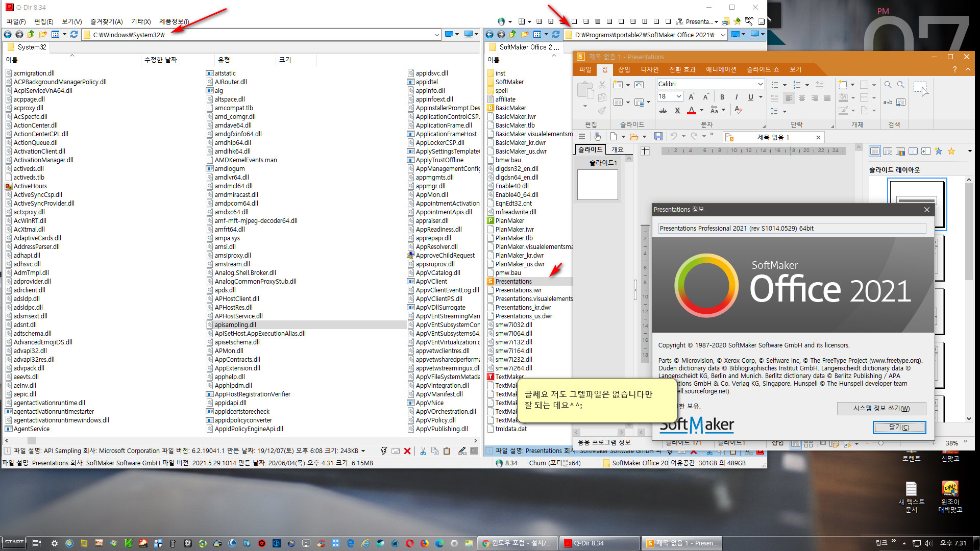Click replace a→b icon in ribbon
Screen dimensions: 980x551
pyautogui.click(x=888, y=102)
